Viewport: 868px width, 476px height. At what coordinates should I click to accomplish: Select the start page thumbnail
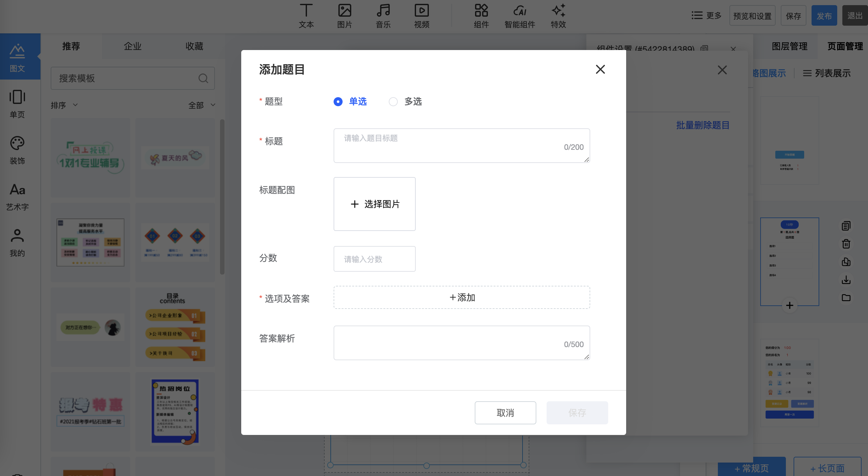pos(789,140)
